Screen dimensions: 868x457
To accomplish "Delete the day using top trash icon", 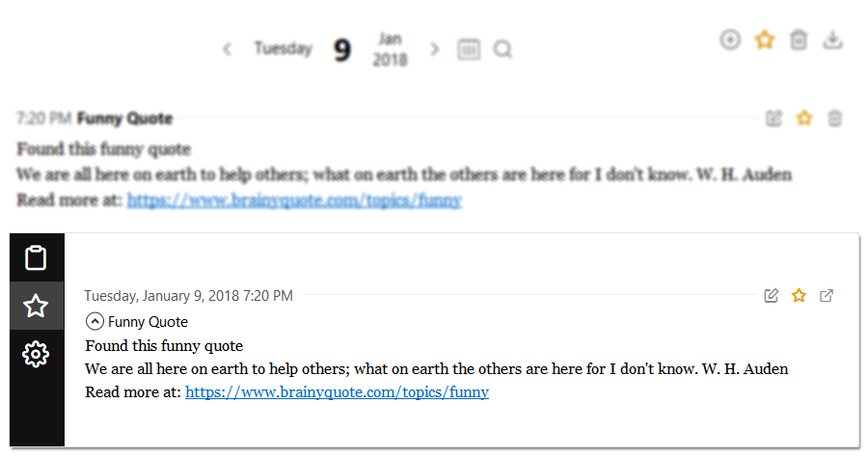I will (799, 40).
